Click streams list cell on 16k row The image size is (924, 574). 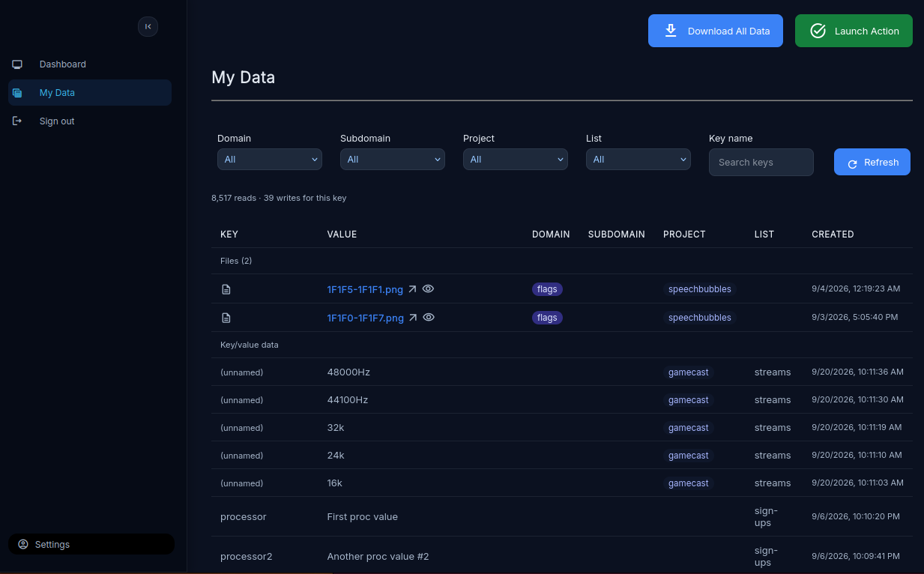773,483
